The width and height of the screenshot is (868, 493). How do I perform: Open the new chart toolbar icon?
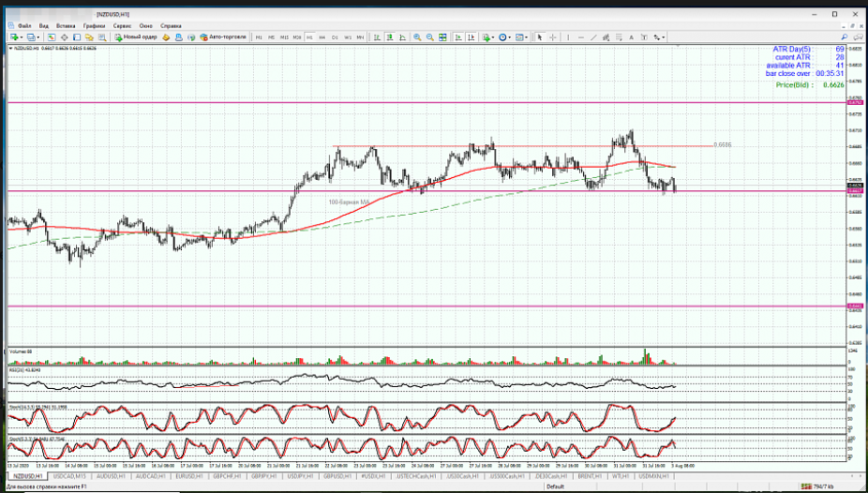[x=14, y=37]
